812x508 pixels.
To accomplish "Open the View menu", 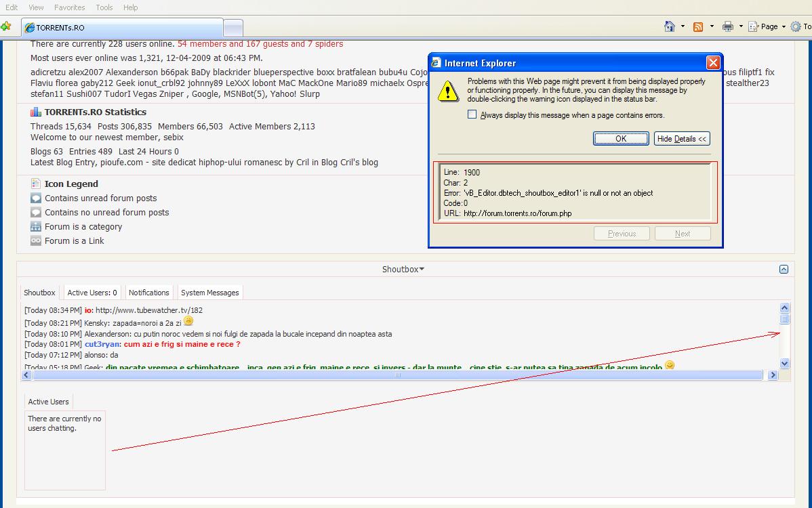I will (36, 7).
